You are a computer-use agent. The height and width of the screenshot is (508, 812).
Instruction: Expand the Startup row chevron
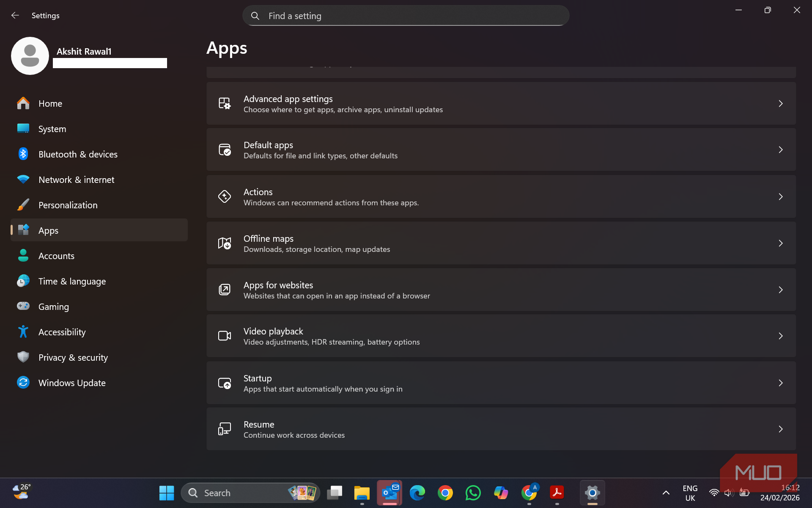coord(781,383)
